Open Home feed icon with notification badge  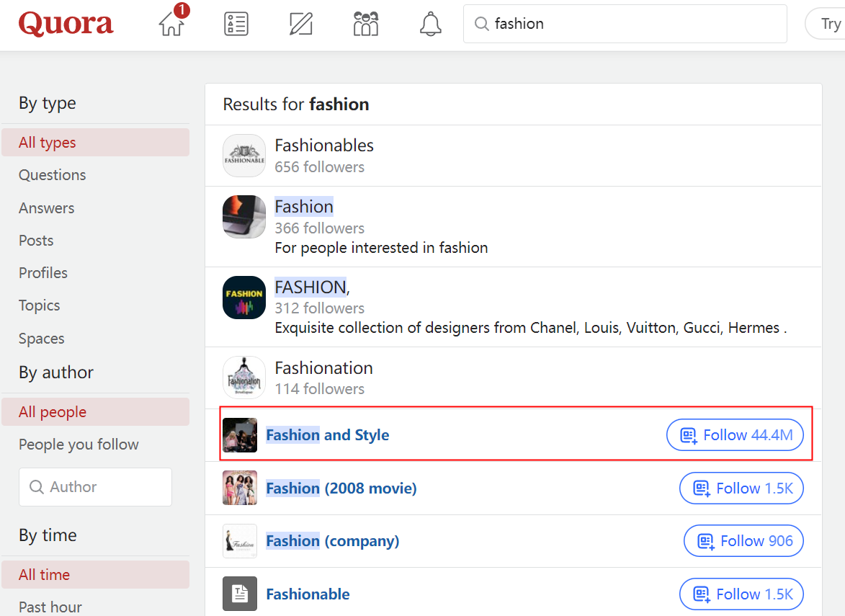[171, 23]
